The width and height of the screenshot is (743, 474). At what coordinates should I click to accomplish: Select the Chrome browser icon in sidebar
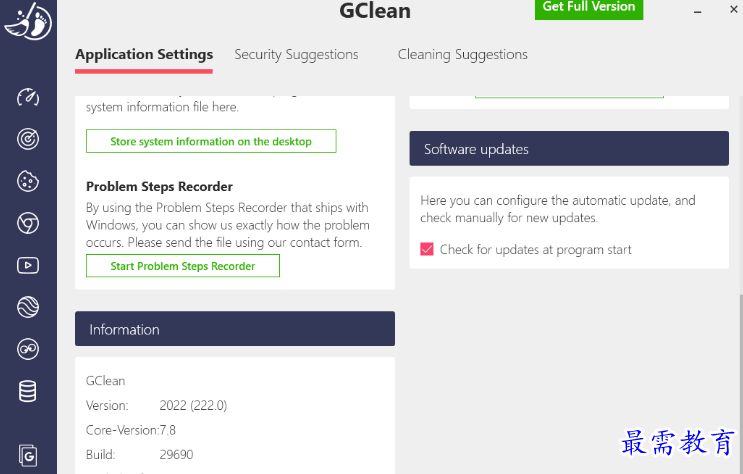pyautogui.click(x=28, y=223)
